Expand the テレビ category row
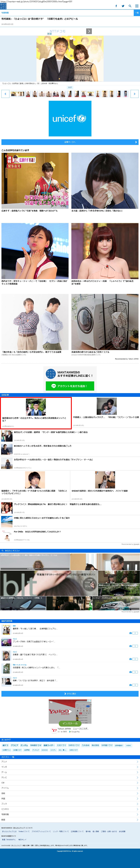140x868 pixels. [70, 777]
